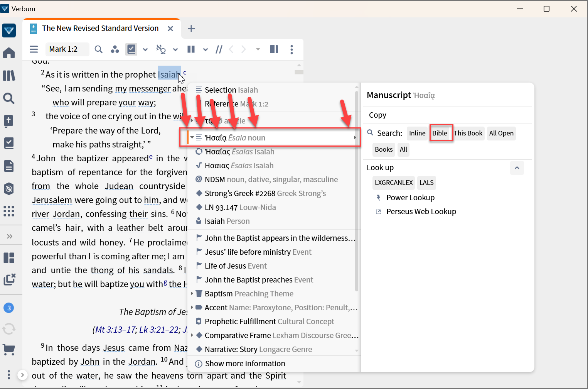Collapse the Look up section with its chevron
588x389 pixels.
click(517, 168)
